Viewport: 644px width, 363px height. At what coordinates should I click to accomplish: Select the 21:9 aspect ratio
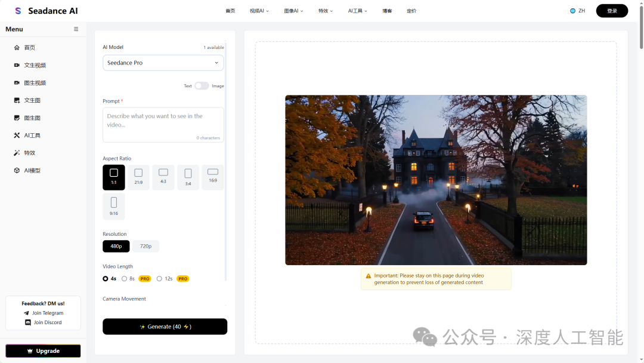138,177
